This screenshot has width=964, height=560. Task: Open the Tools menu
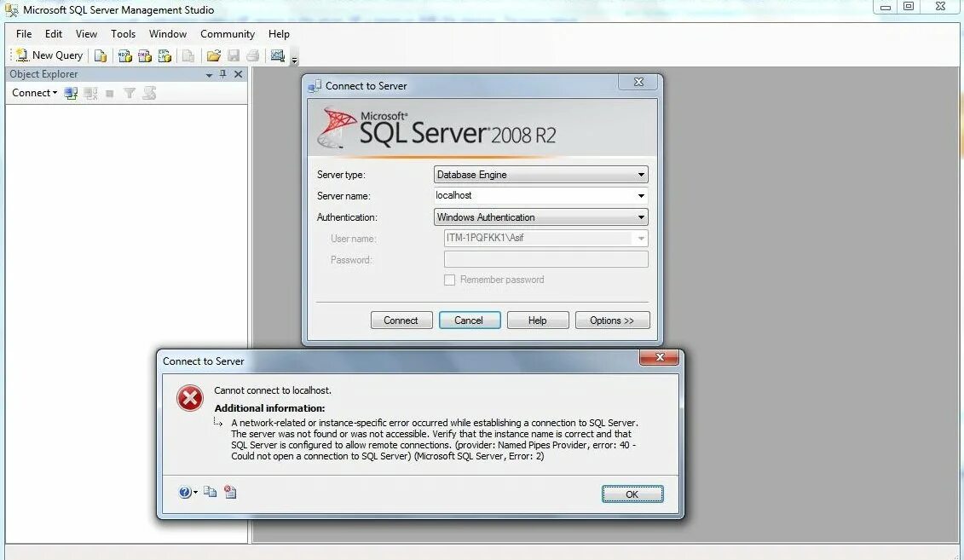(x=123, y=34)
